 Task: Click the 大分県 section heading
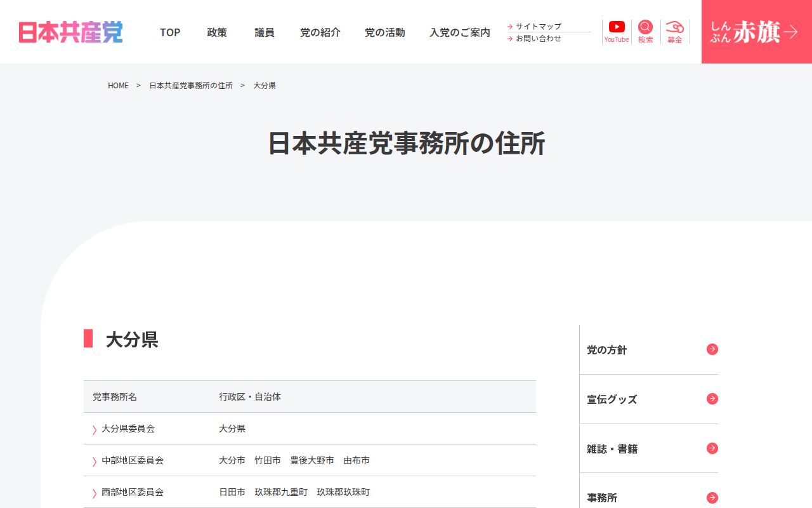point(132,339)
